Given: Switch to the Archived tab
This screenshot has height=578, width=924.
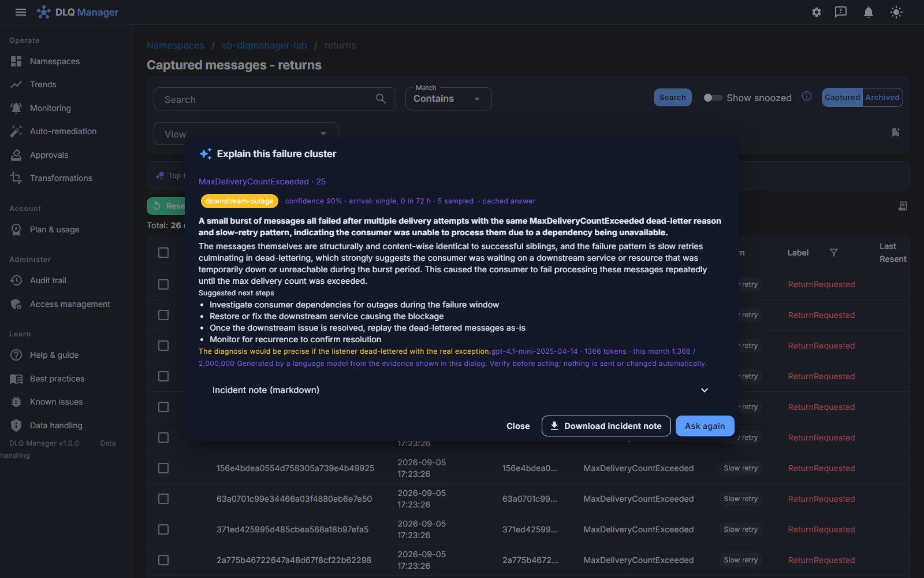Looking at the screenshot, I should [882, 97].
